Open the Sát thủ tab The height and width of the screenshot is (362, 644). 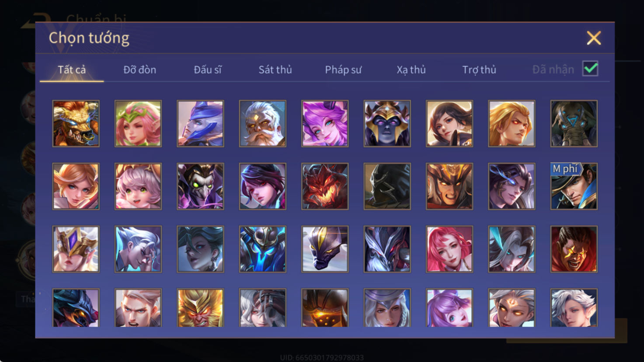coord(275,69)
